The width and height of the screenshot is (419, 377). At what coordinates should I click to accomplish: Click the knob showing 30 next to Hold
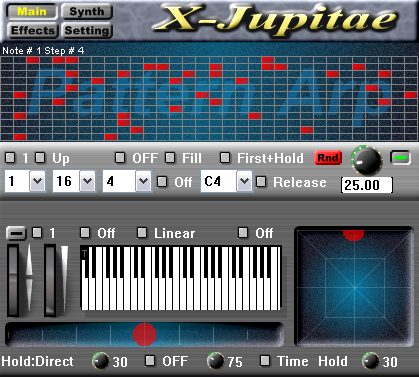(x=370, y=361)
